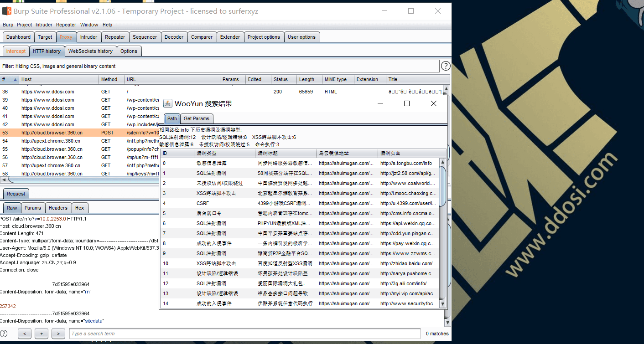Sort WooYun results by 漏洞类型 column header
The height and width of the screenshot is (344, 644).
pyautogui.click(x=225, y=153)
